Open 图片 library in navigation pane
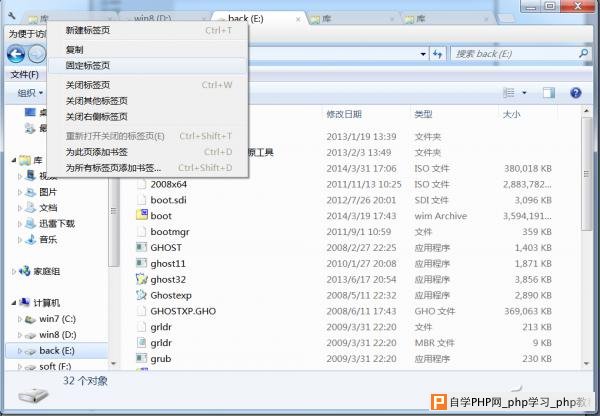Image resolution: width=600 pixels, height=416 pixels. pos(48,192)
